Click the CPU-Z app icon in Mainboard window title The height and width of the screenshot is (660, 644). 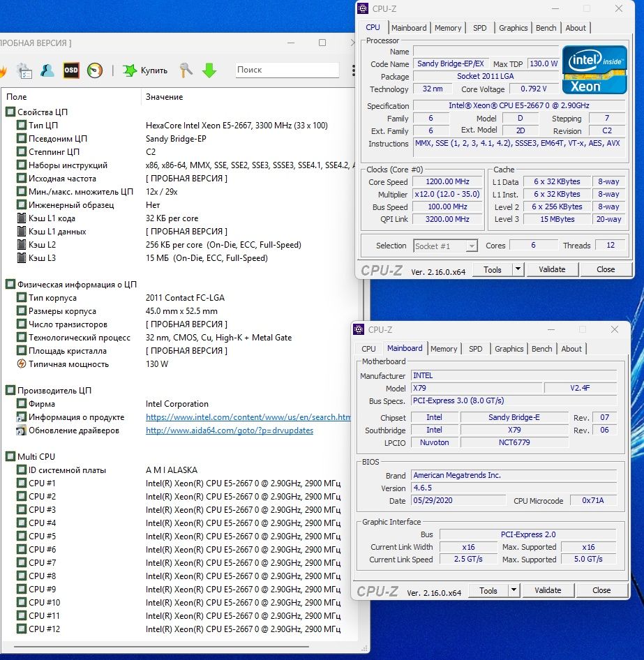coord(359,329)
